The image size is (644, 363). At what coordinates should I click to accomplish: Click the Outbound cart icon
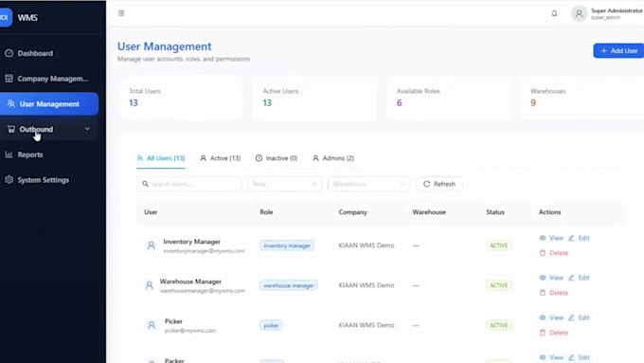11,129
